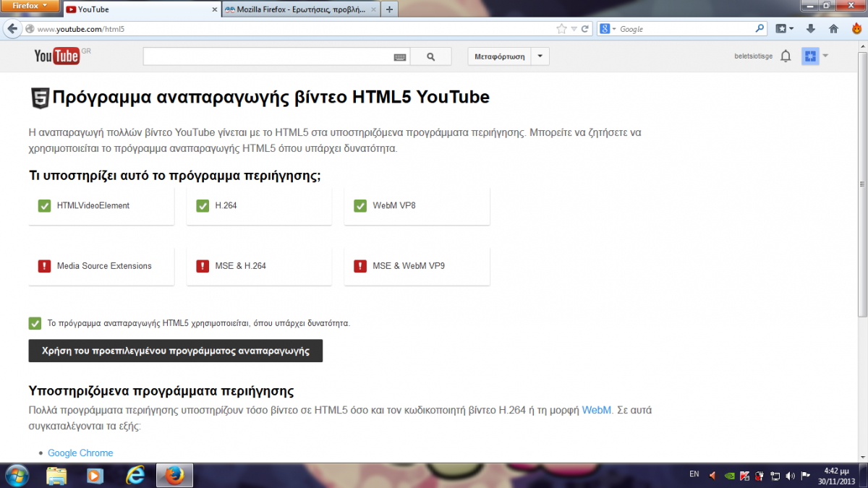Image resolution: width=868 pixels, height=488 pixels.
Task: Click the orange flame addon icon
Action: 856,29
